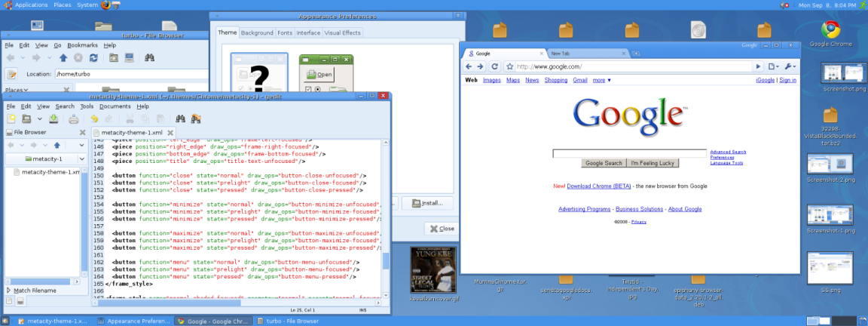
Task: Click the Chrome reload button
Action: [496, 66]
